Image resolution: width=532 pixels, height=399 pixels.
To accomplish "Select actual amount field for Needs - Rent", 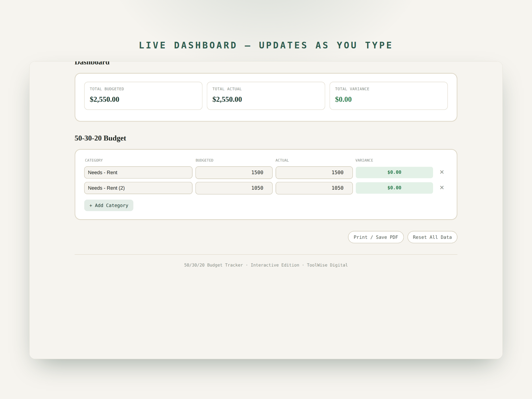I will point(314,172).
